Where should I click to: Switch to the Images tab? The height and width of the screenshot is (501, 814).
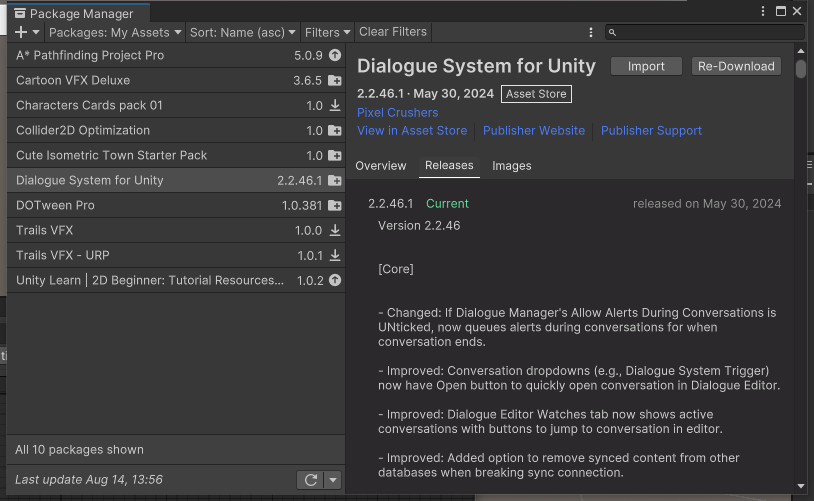512,166
